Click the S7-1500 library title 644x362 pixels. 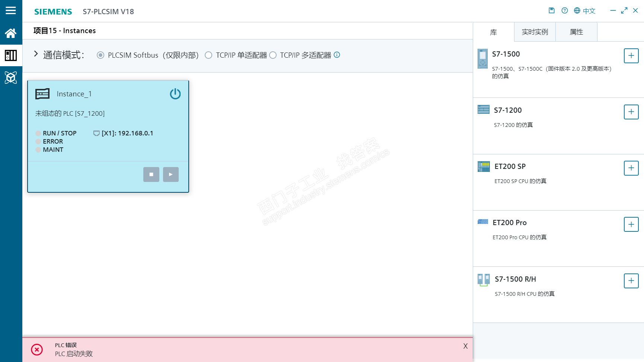click(506, 54)
